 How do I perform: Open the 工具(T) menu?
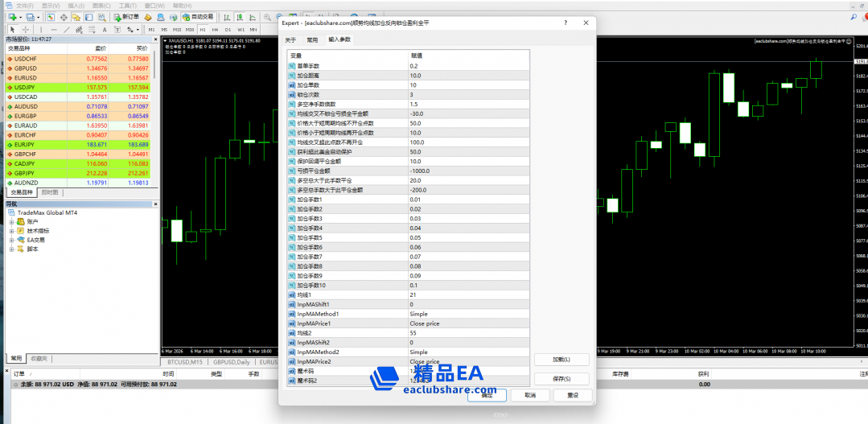point(127,5)
